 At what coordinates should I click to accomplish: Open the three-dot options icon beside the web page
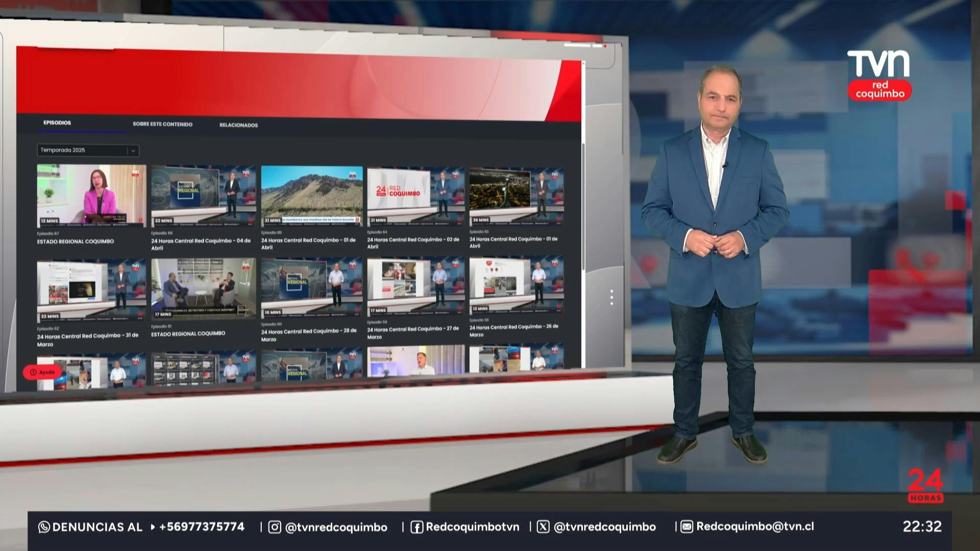[x=611, y=297]
